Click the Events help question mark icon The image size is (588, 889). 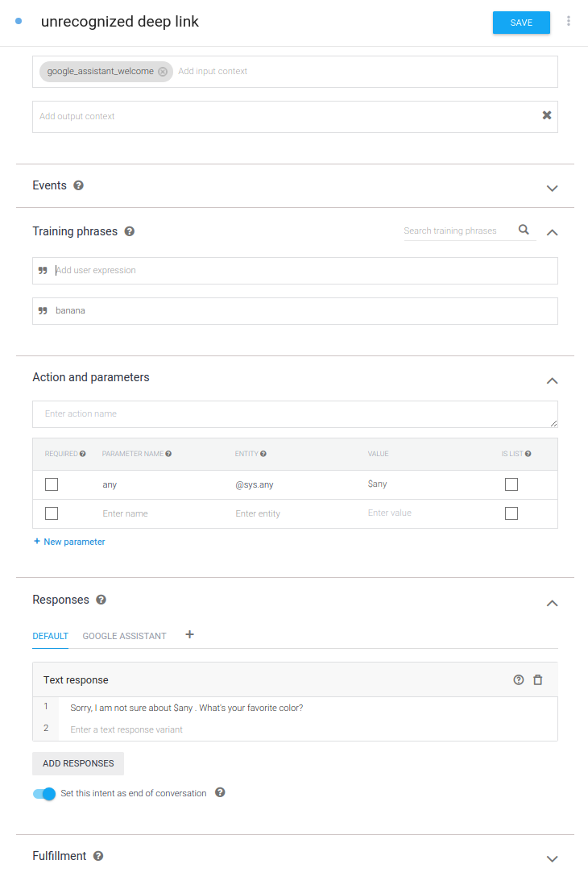[x=78, y=185]
